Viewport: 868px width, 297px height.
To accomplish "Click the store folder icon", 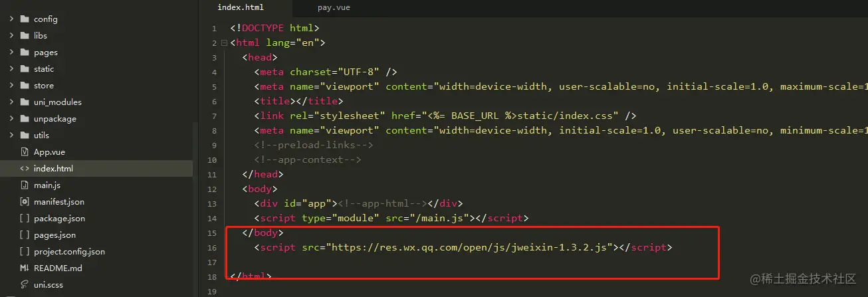I will tap(25, 86).
